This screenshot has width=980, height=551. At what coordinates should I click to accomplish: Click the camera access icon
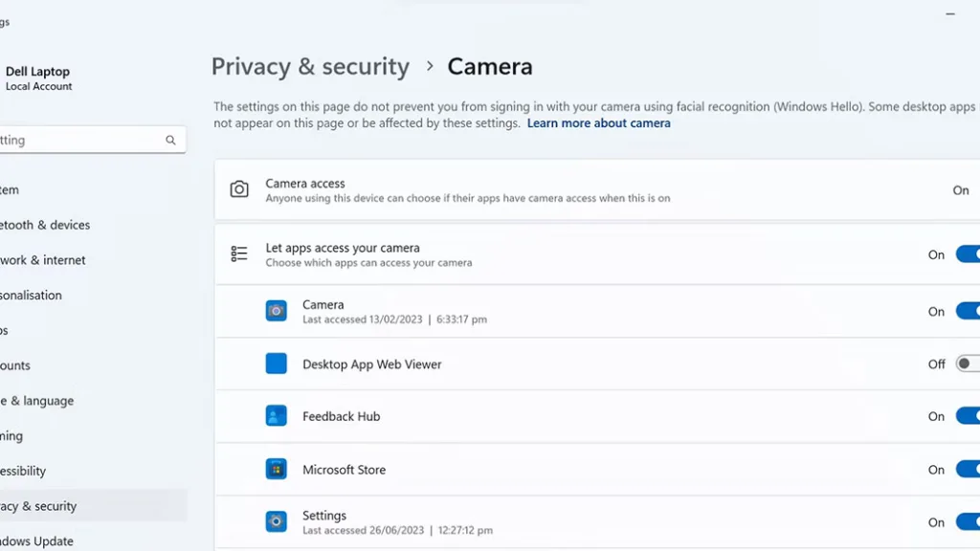(239, 189)
